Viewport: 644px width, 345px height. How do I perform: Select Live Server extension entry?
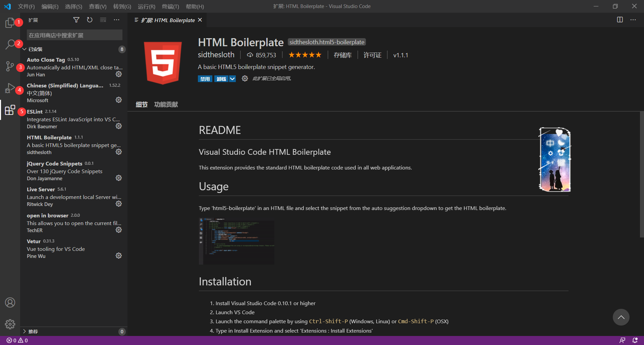click(x=74, y=197)
